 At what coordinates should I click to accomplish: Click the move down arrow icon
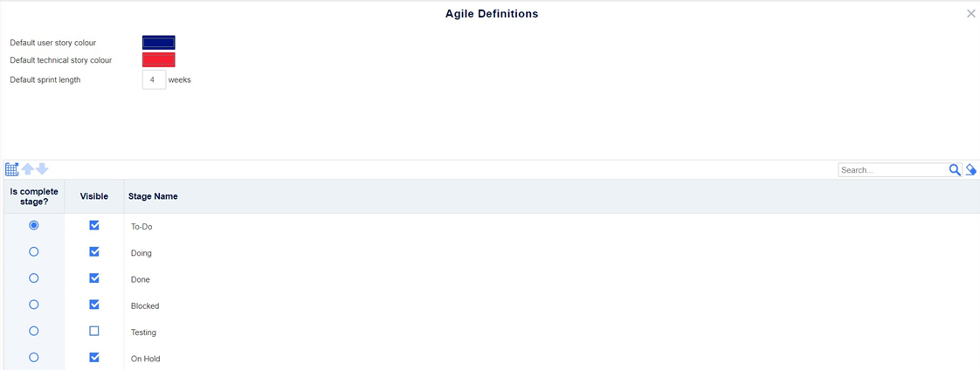click(x=42, y=169)
